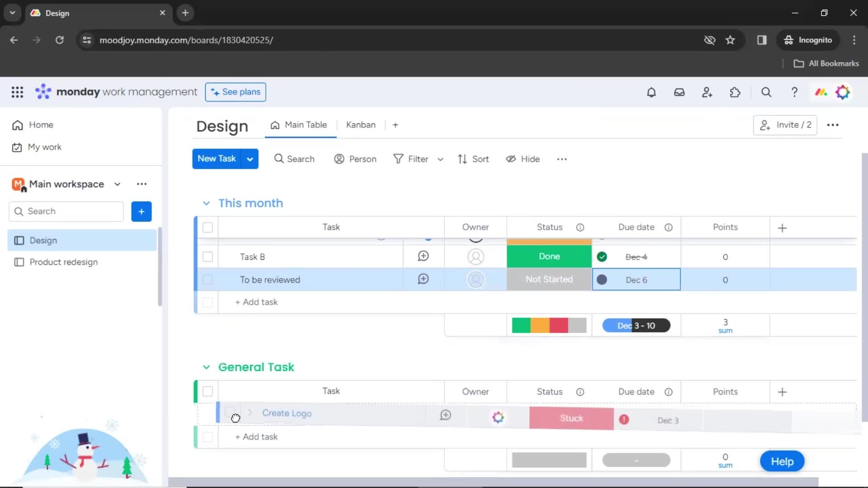This screenshot has height=488, width=868.
Task: Click the Dec 3-10 date range swatch
Action: coord(636,325)
